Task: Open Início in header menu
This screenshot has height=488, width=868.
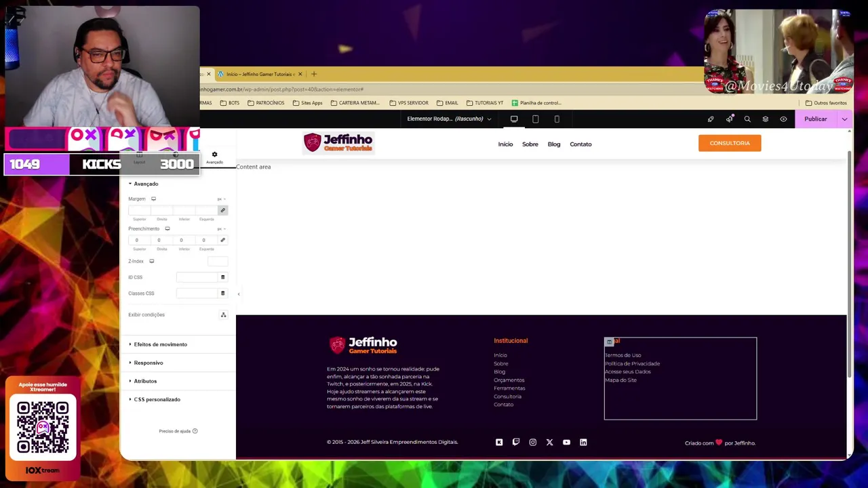Action: click(505, 144)
